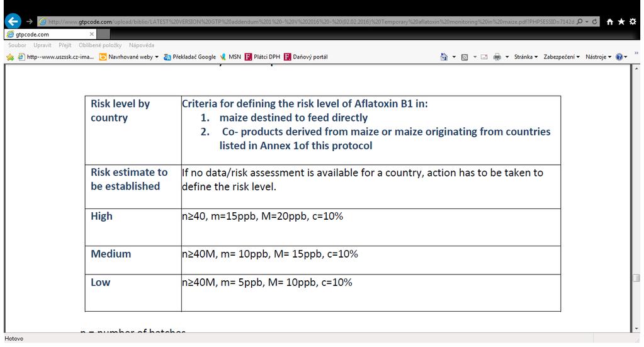Click the add to favorites bar star icon
Screen dimensions: 644x347
pos(10,57)
